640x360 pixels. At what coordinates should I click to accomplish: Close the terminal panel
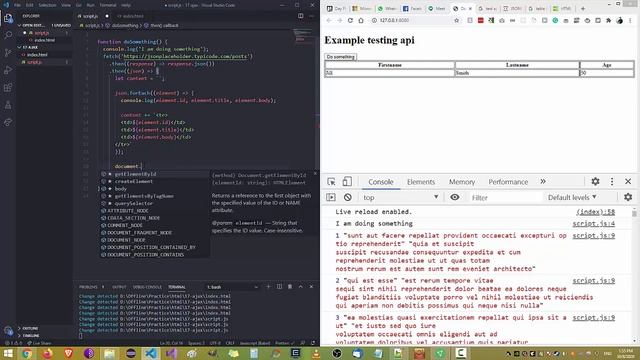tap(311, 287)
